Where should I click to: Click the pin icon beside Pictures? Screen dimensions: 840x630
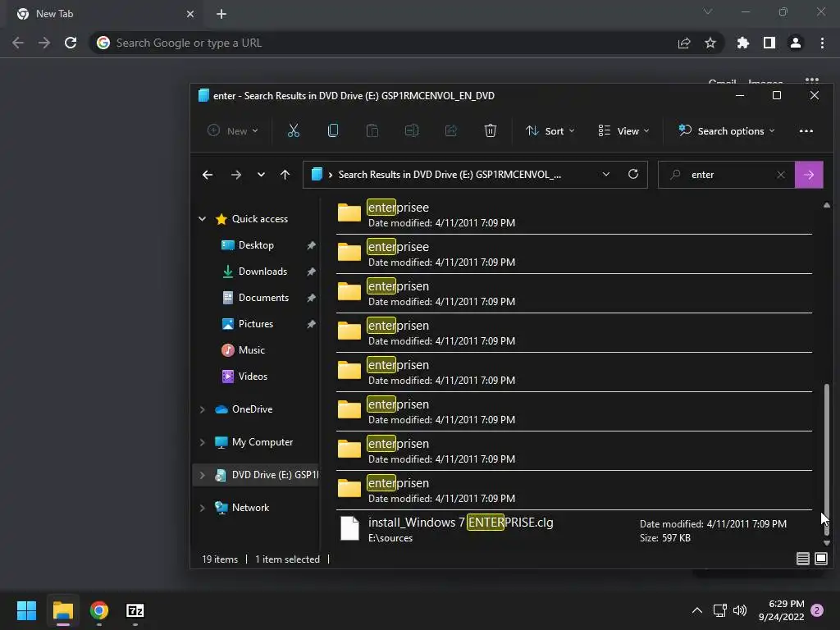(x=311, y=324)
